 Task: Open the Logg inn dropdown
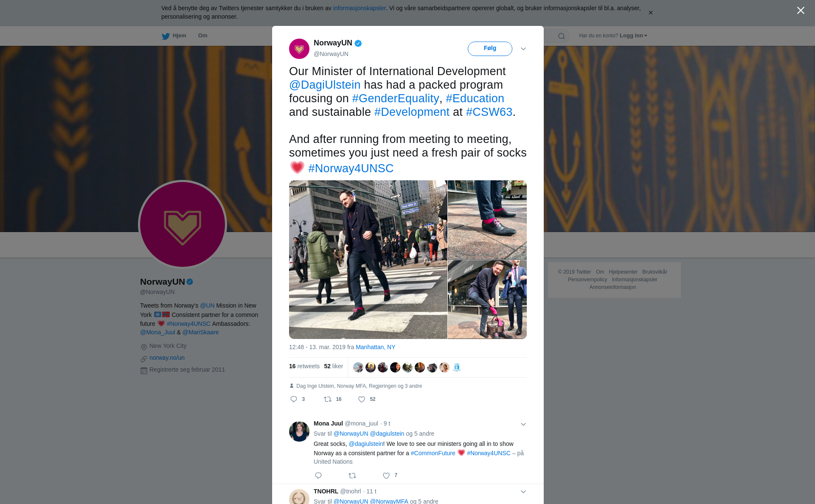coord(633,36)
